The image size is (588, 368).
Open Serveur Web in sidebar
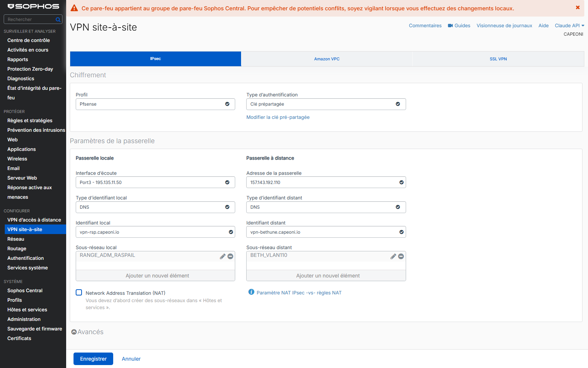click(22, 178)
